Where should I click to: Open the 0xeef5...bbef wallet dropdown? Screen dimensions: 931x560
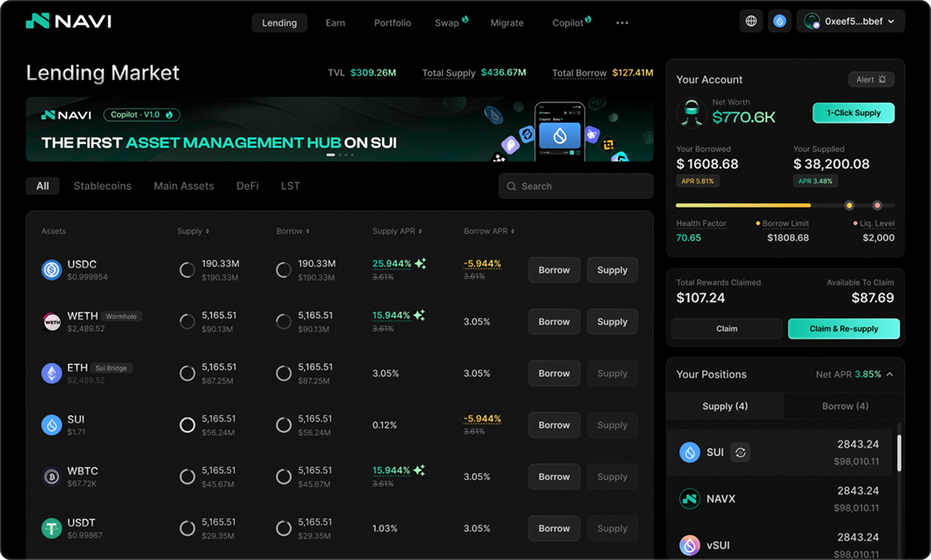pos(850,20)
